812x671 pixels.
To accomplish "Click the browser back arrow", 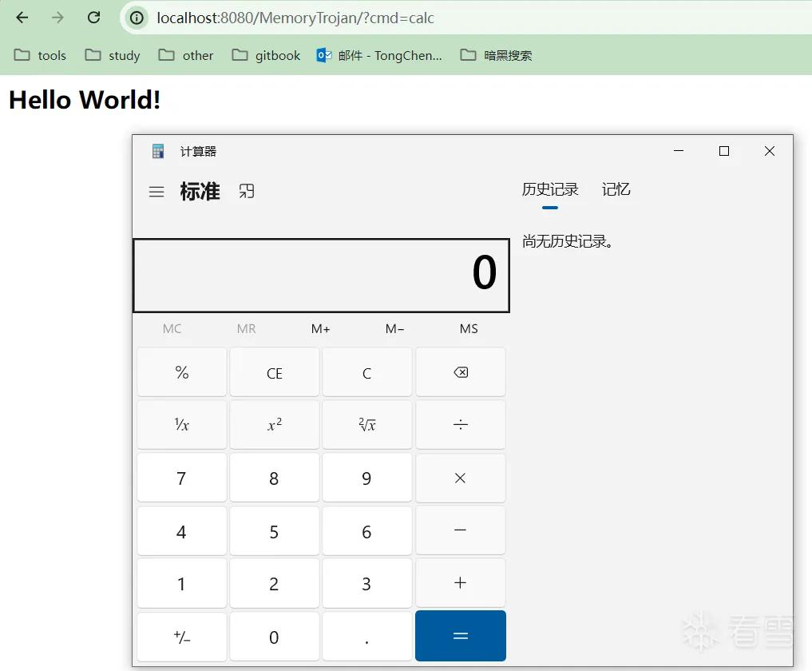I will pos(22,18).
